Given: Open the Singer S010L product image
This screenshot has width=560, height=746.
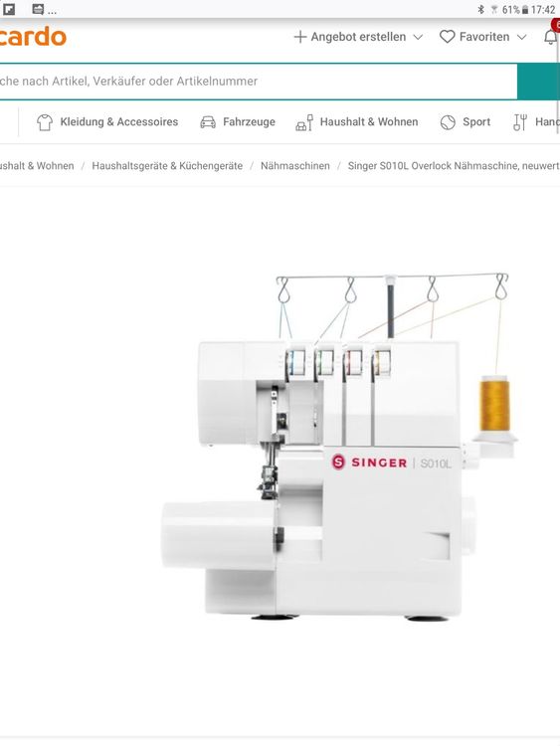Looking at the screenshot, I should pos(339,447).
